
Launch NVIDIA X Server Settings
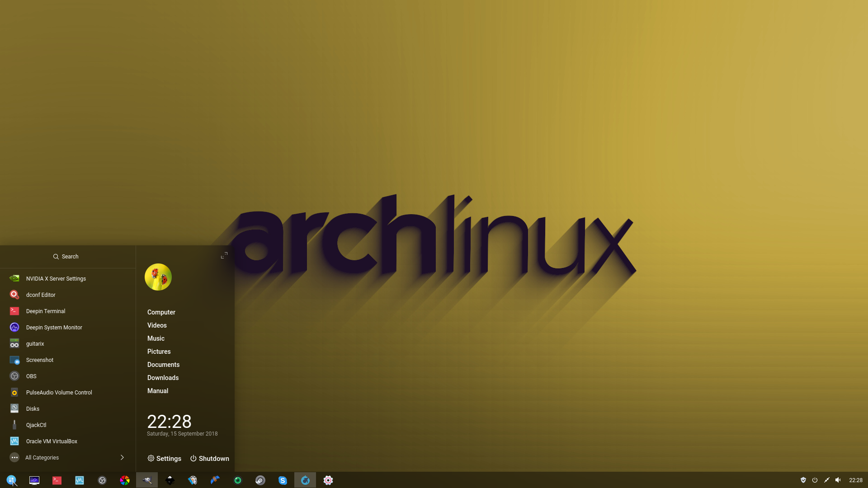coord(68,278)
